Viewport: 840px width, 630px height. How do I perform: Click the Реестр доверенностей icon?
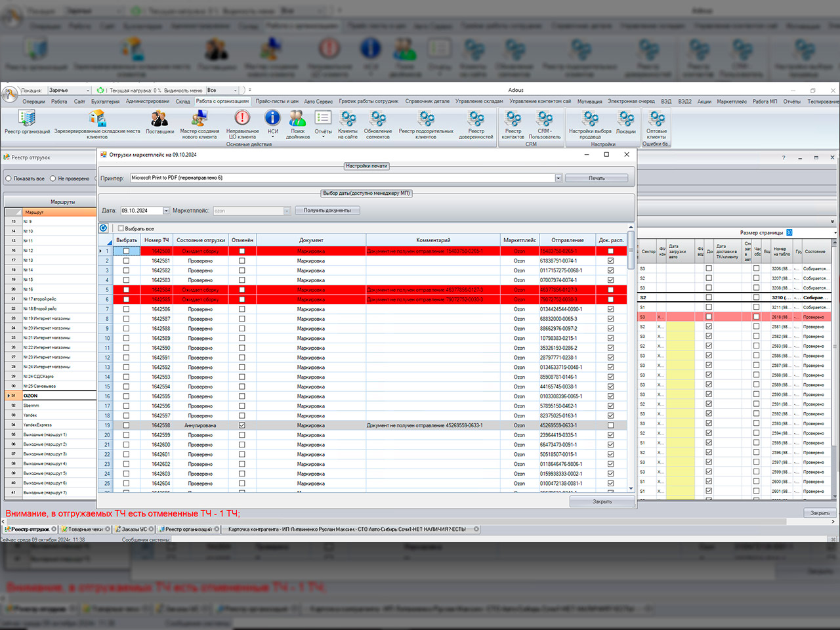click(476, 123)
